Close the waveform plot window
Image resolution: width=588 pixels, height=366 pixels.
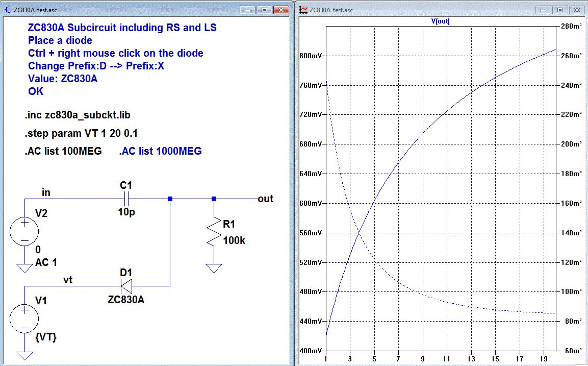click(x=577, y=10)
